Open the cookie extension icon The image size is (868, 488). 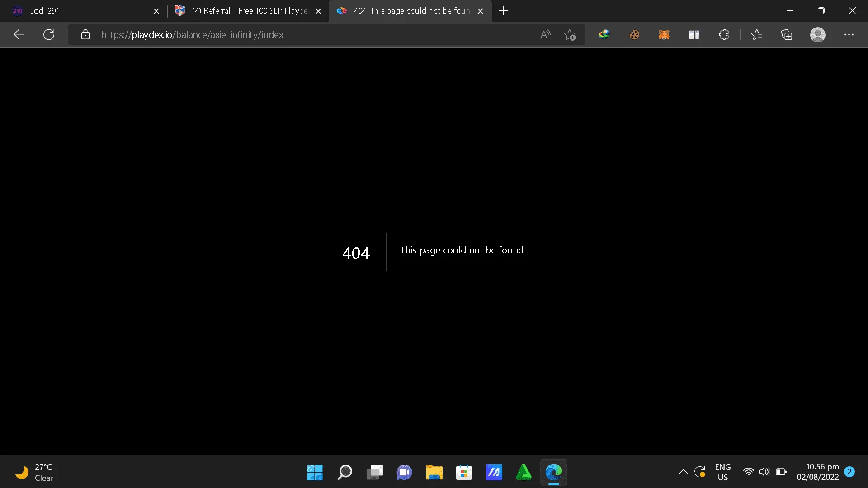tap(634, 35)
